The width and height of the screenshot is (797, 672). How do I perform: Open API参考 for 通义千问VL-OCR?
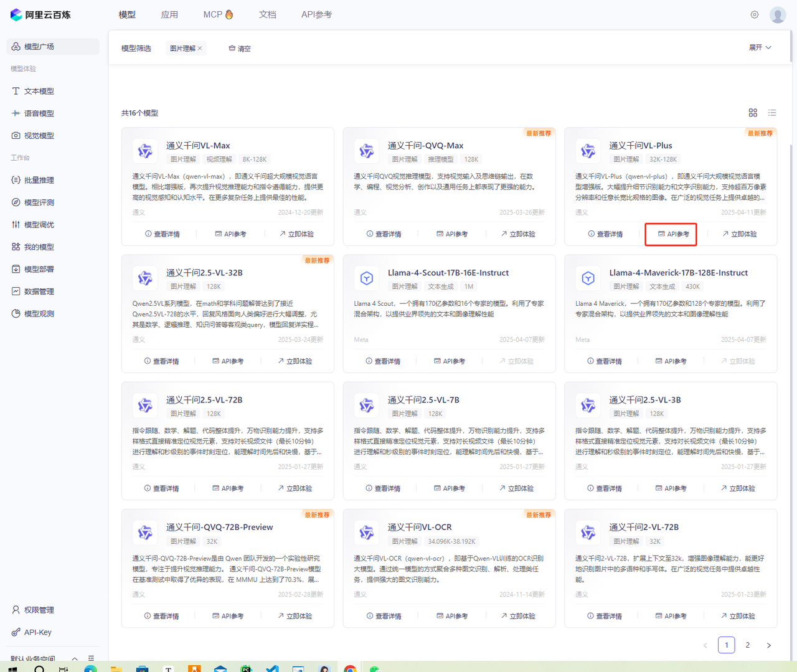(x=452, y=616)
